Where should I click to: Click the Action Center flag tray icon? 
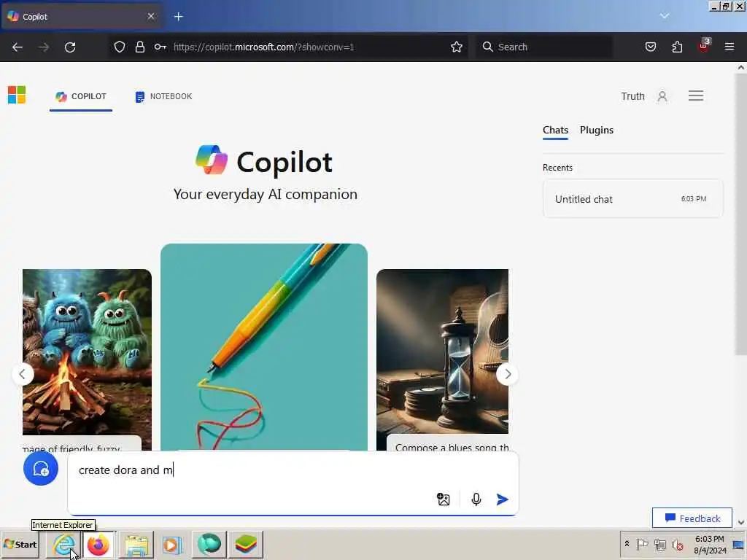click(x=642, y=544)
